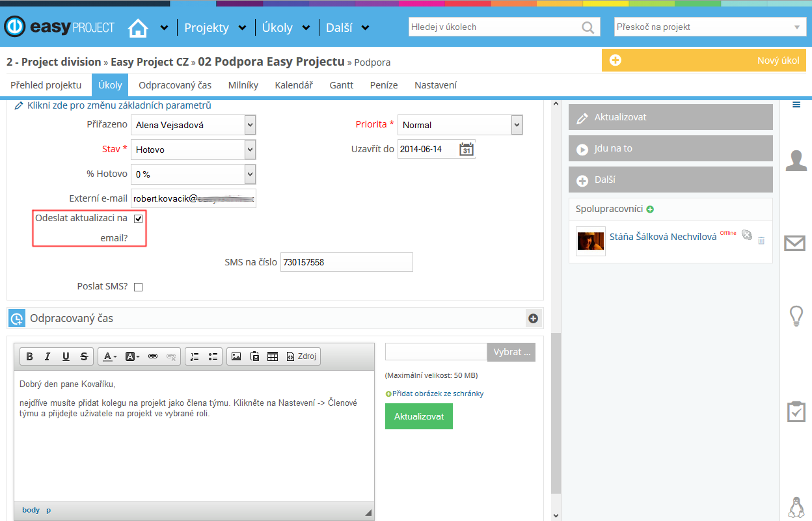
Task: Remove coworker using the trash icon
Action: click(761, 241)
